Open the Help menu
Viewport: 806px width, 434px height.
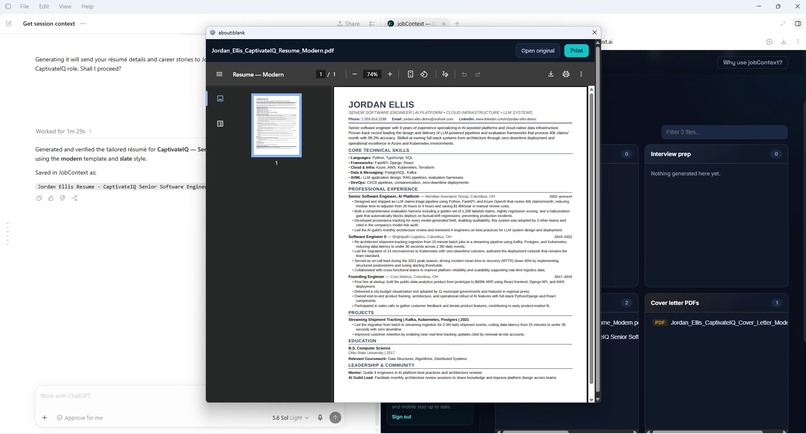(x=87, y=6)
